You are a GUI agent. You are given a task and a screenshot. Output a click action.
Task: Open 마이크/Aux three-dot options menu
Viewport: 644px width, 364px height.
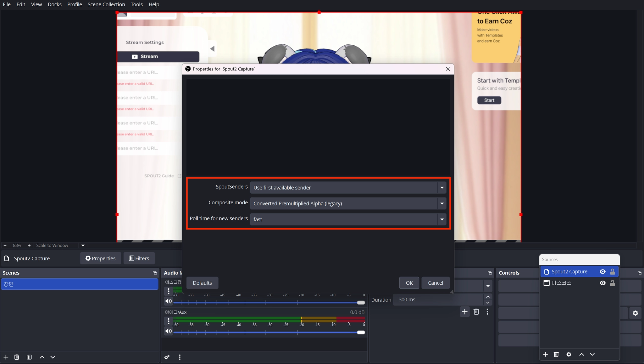169,321
